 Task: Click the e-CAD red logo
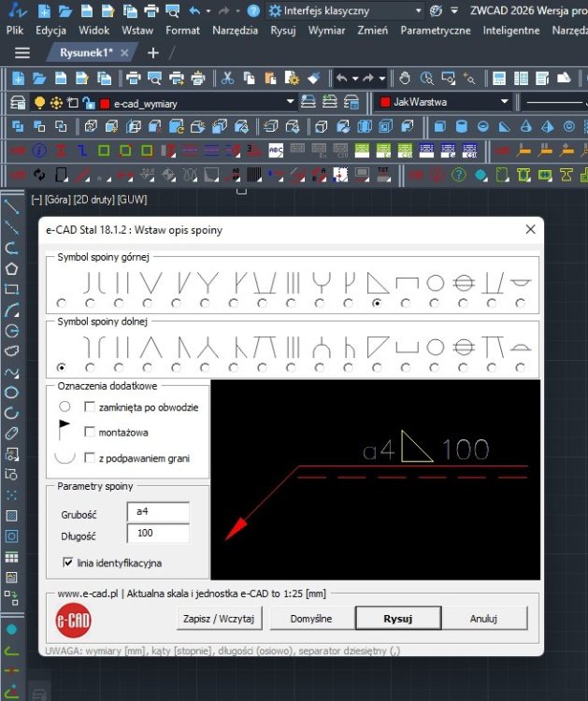[73, 620]
